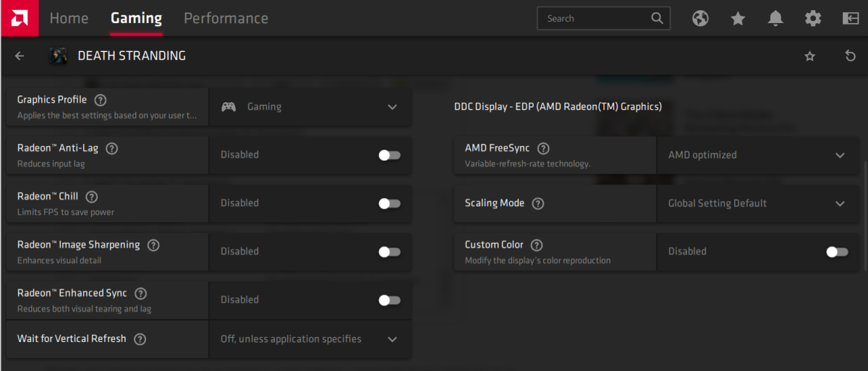Click help icon next to Radeon Chill
Viewport: 868px width, 371px height.
tap(92, 197)
